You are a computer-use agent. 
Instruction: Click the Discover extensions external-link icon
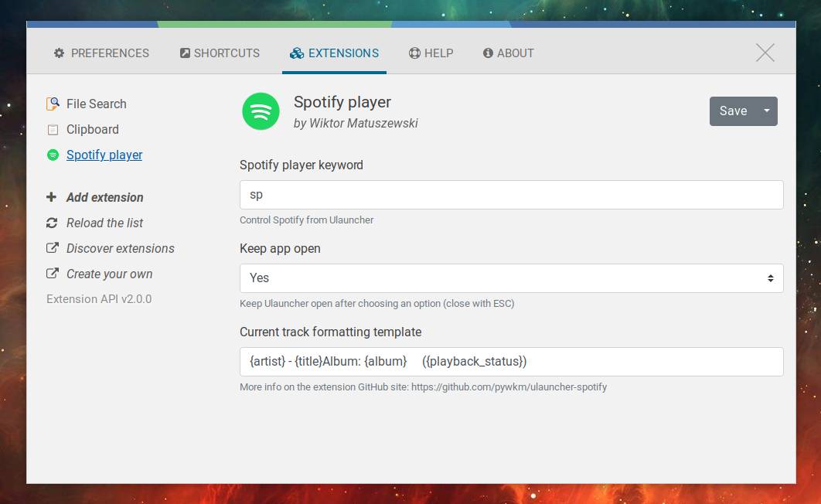point(51,248)
